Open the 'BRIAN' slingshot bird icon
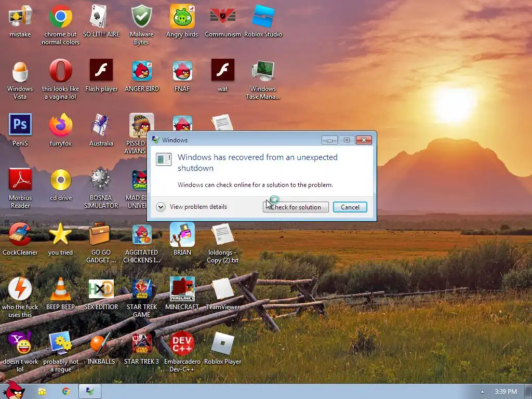This screenshot has height=399, width=532. (x=182, y=234)
